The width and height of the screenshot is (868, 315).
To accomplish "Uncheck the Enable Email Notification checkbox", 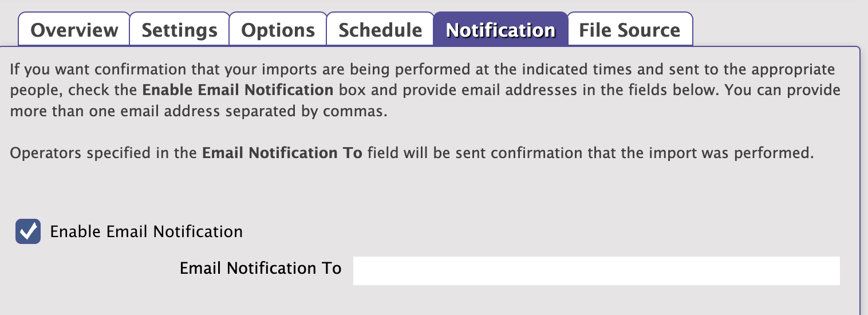I will click(x=28, y=231).
